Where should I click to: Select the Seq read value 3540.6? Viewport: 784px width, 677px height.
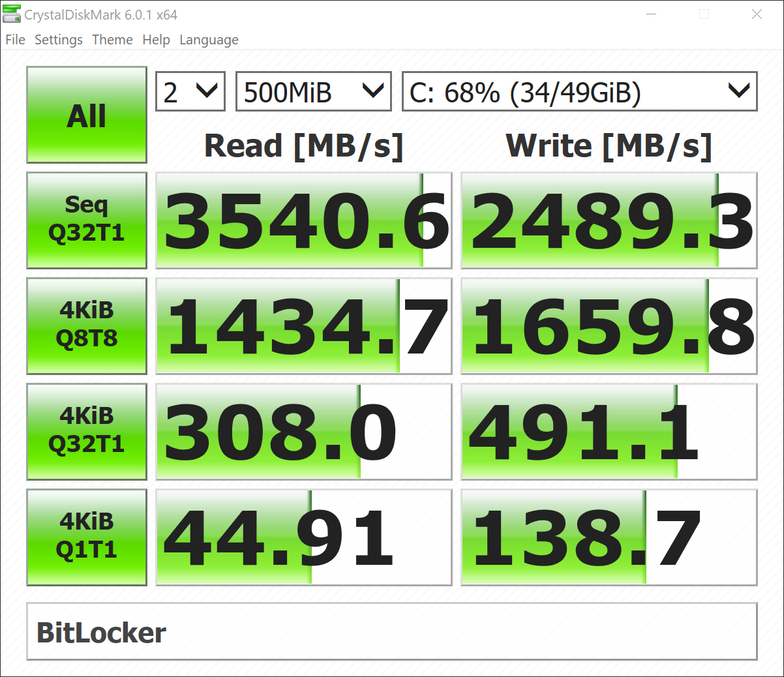pos(304,220)
